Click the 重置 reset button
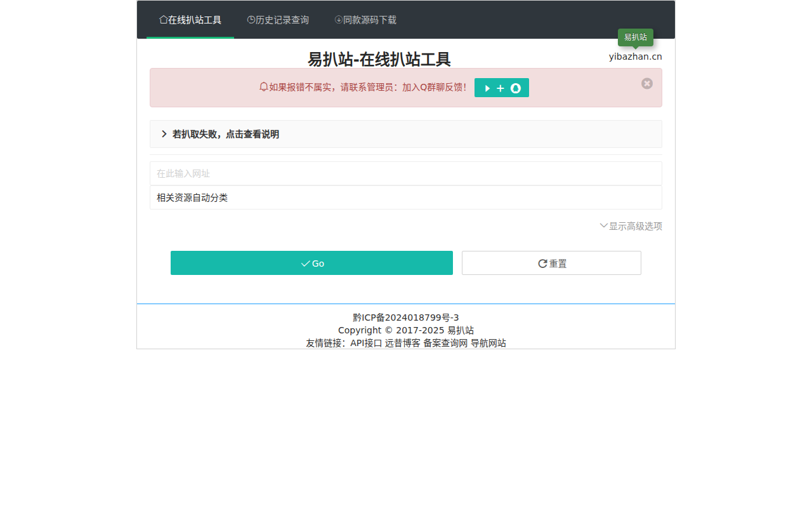This screenshot has width=812, height=508. pos(551,263)
